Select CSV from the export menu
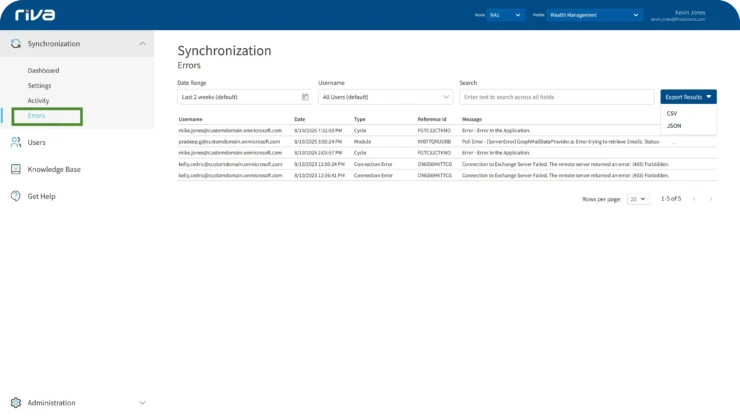Screen dimensions: 740x416 pyautogui.click(x=672, y=113)
